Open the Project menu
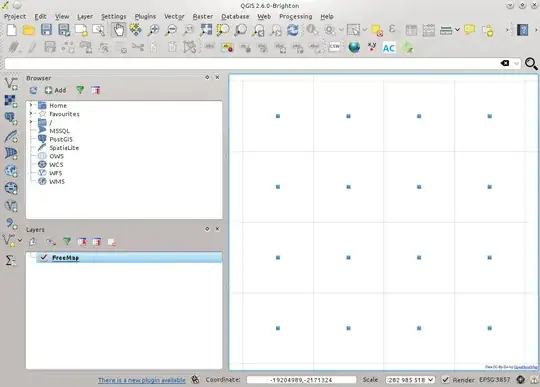Screen dimensions: 540x387 [15, 16]
